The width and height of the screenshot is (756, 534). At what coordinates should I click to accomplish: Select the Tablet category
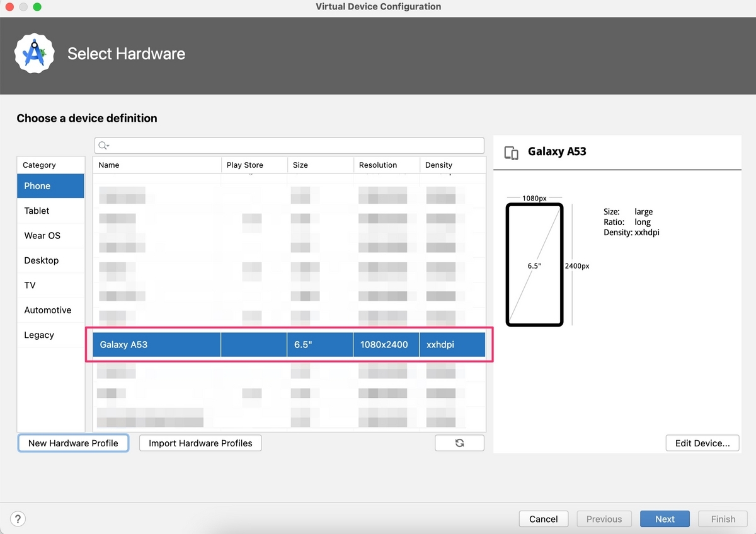51,211
